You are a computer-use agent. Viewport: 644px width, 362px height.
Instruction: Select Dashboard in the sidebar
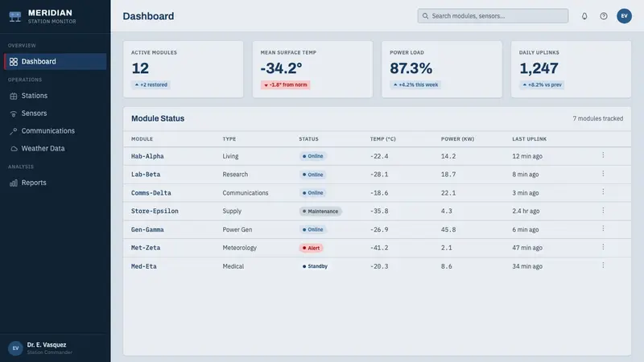click(55, 62)
